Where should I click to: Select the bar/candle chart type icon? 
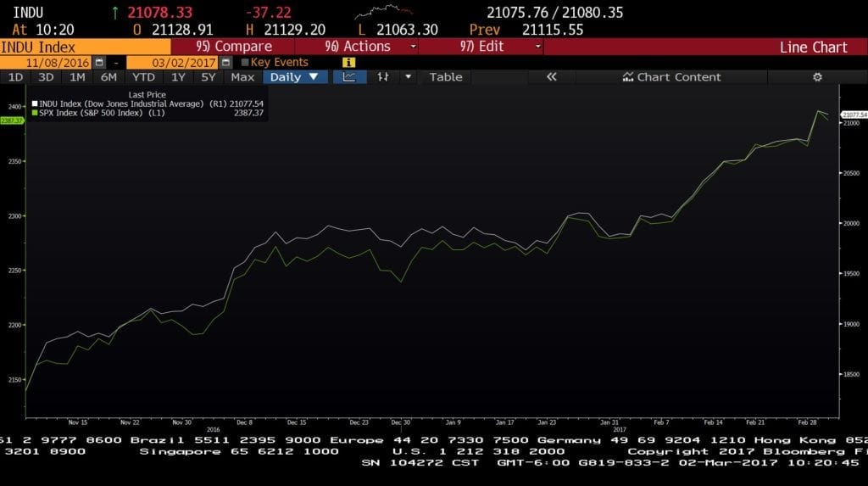[x=382, y=77]
